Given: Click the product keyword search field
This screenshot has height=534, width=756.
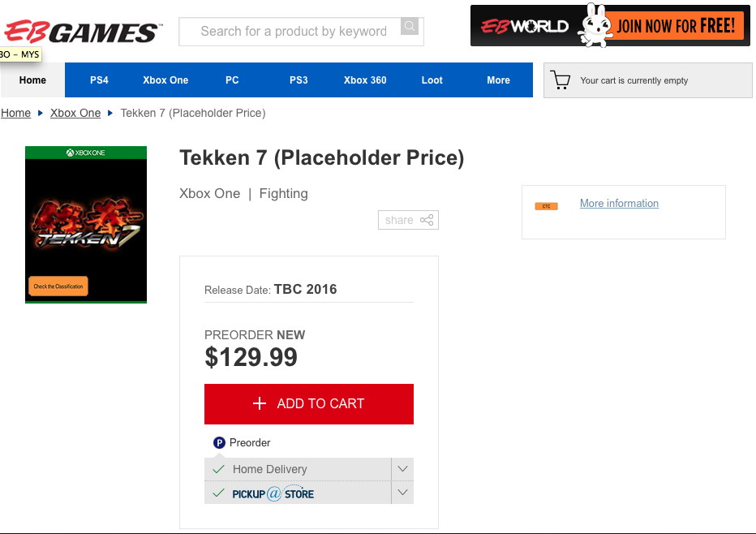Looking at the screenshot, I should (x=290, y=32).
